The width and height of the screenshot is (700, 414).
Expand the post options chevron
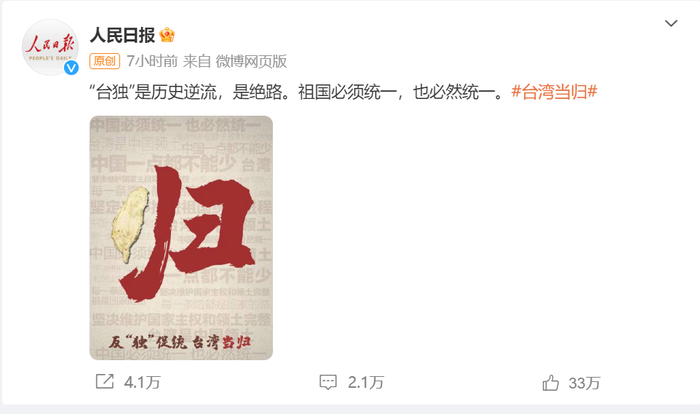(671, 23)
